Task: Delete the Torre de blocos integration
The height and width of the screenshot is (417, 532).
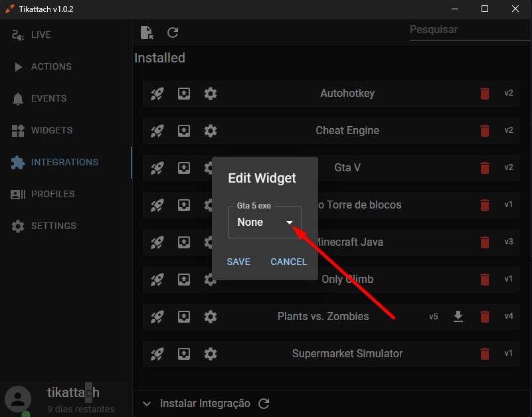Action: coord(485,205)
